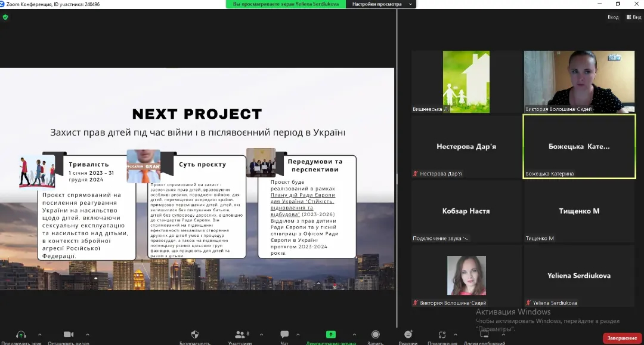Start recording with the Record icon
The width and height of the screenshot is (644, 345).
pyautogui.click(x=376, y=335)
